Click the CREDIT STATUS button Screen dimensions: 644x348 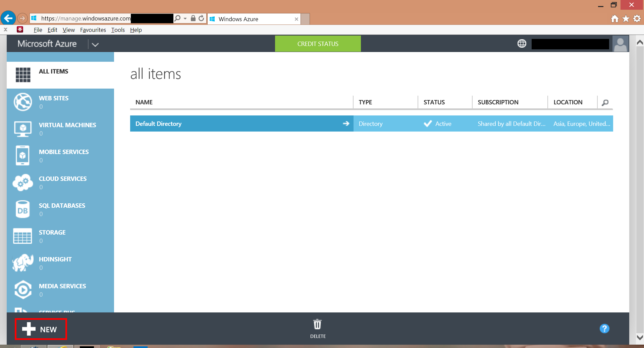coord(318,44)
